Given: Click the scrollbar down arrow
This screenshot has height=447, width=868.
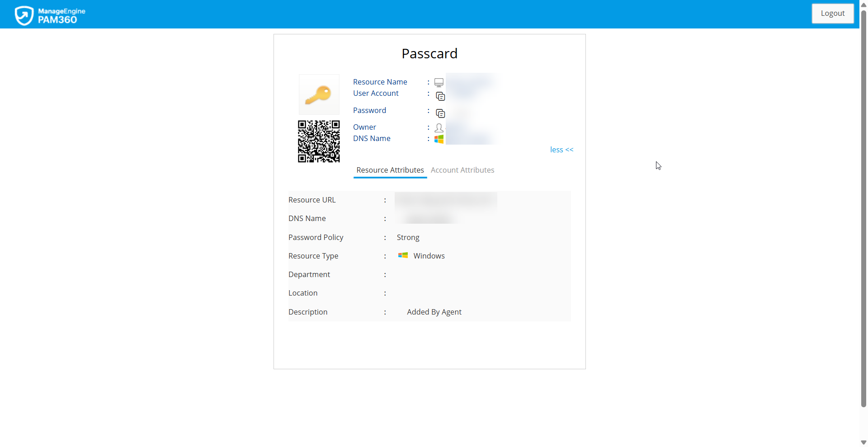Looking at the screenshot, I should (x=863, y=442).
